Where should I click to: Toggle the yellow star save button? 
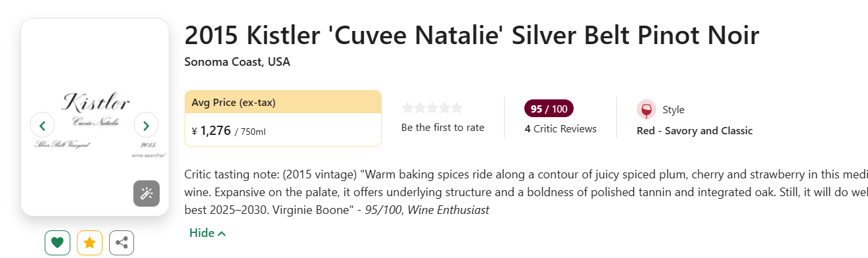tap(89, 243)
